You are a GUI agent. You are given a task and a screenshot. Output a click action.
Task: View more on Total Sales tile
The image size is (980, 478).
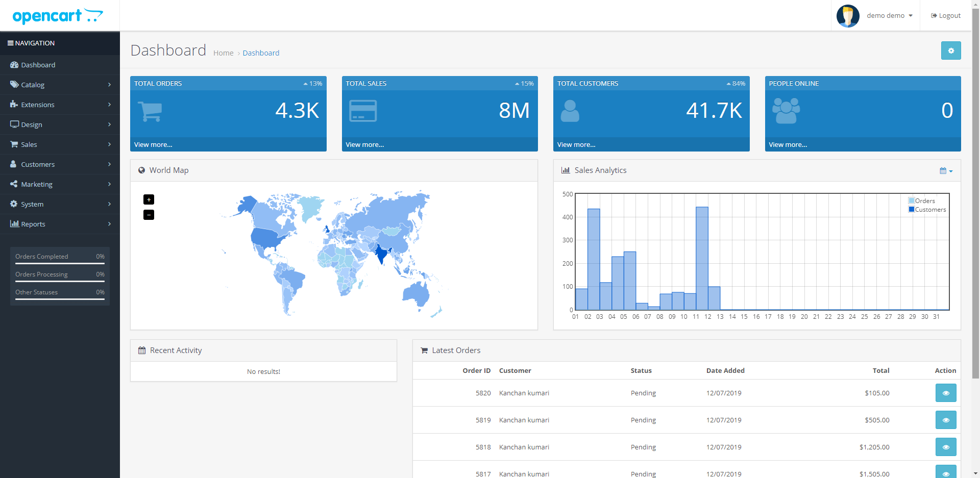point(365,145)
